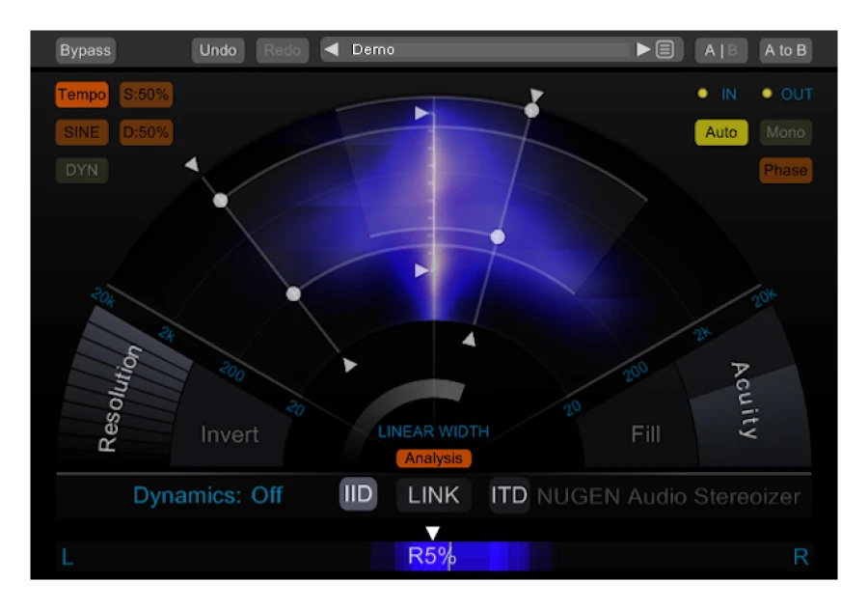Switch the A|B comparison
Viewport: 868px width, 610px height.
tap(720, 50)
